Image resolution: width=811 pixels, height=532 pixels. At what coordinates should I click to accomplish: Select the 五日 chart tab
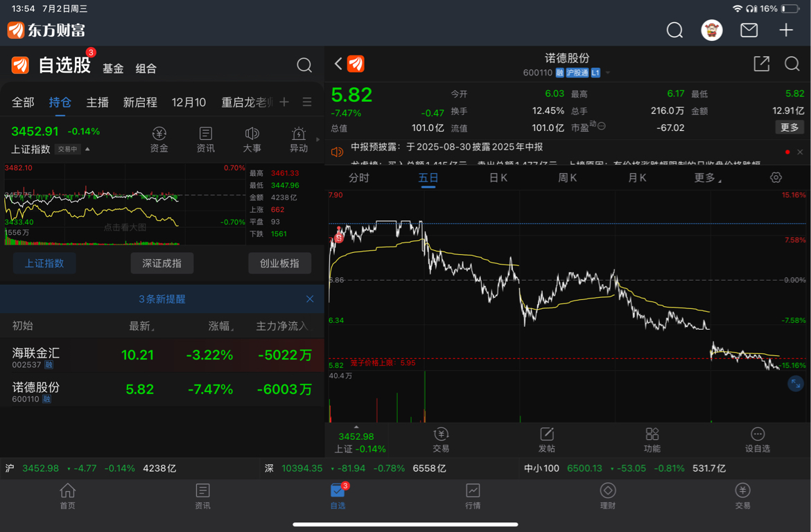tap(428, 178)
